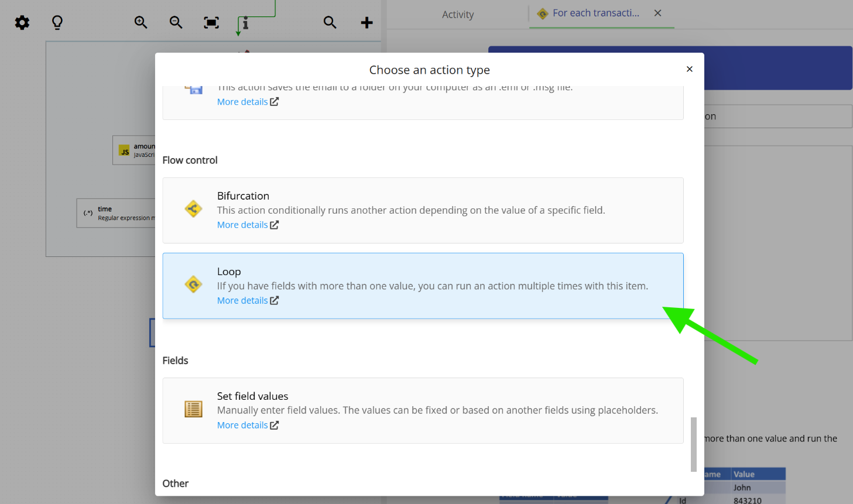Switch to the Activity tab
The image size is (853, 504).
pyautogui.click(x=458, y=14)
